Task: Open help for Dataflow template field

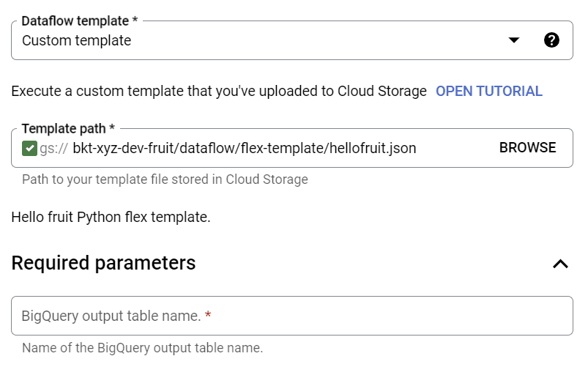Action: 551,40
